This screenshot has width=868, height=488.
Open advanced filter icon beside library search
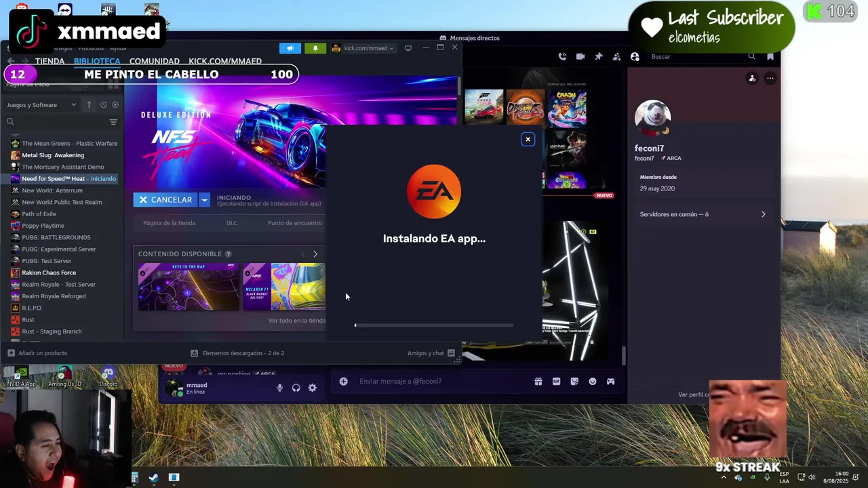[113, 122]
